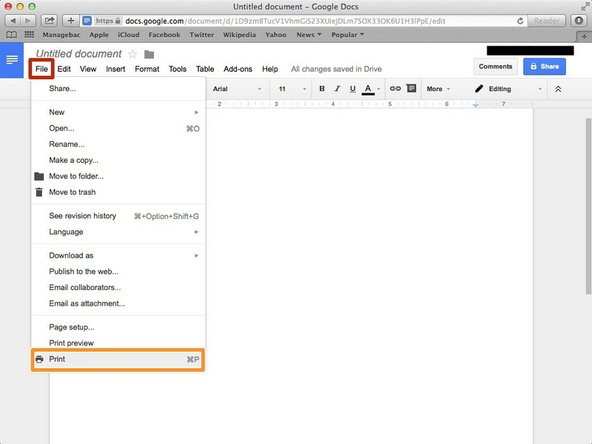Open the Twitter bookmark
Image resolution: width=592 pixels, height=444 pixels.
click(x=202, y=35)
